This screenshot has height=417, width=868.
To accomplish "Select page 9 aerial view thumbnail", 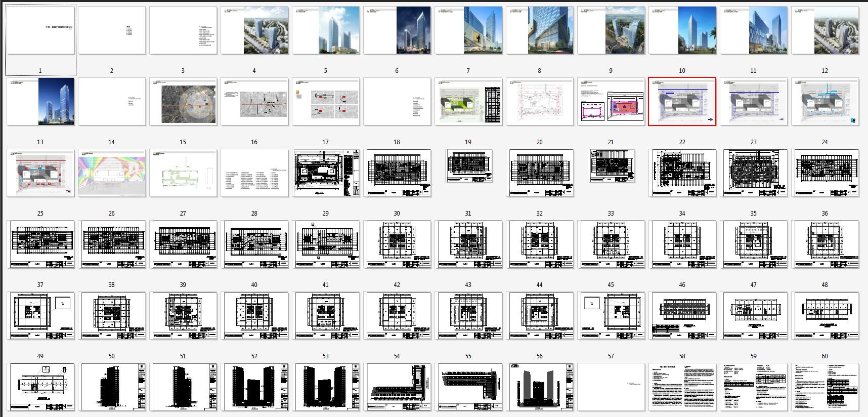I will coord(611,30).
